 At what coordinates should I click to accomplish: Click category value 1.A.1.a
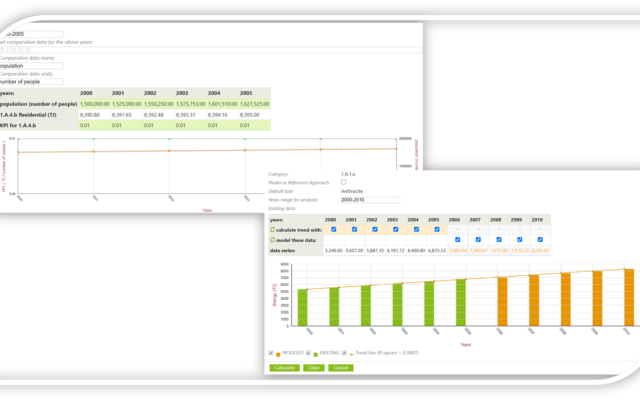tap(348, 174)
